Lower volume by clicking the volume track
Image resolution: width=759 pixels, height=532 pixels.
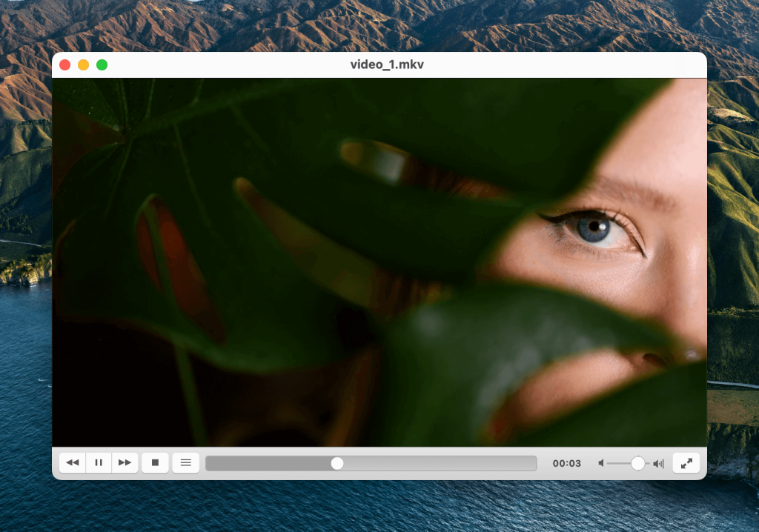point(617,464)
